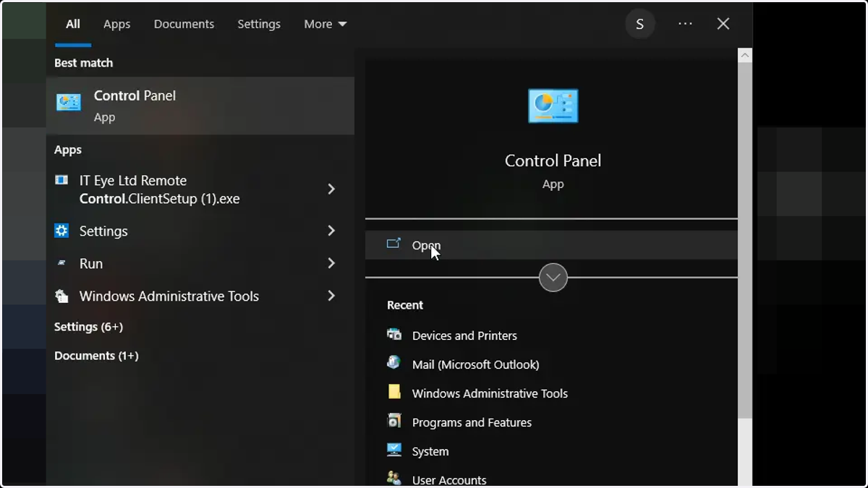868x488 pixels.
Task: Switch to the Documents search tab
Action: (184, 24)
